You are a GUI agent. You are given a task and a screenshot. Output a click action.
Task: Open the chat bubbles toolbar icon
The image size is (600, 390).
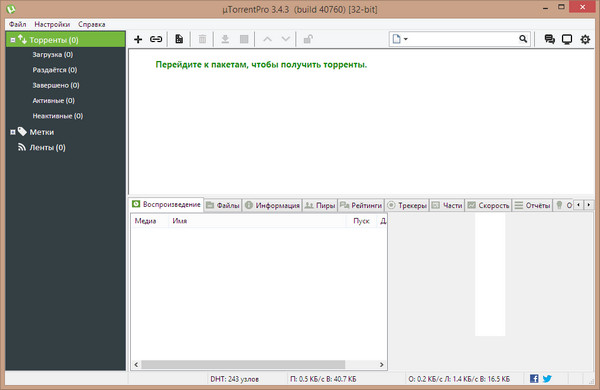pos(549,39)
